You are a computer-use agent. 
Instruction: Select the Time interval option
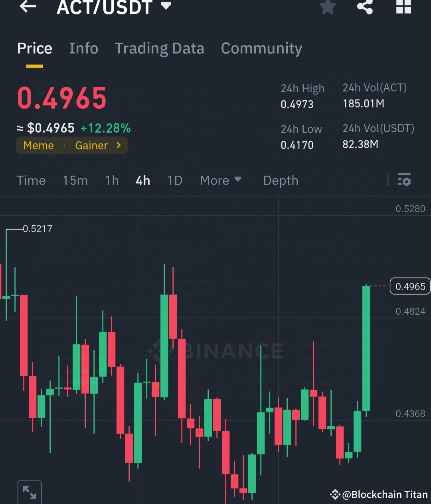[x=31, y=181]
